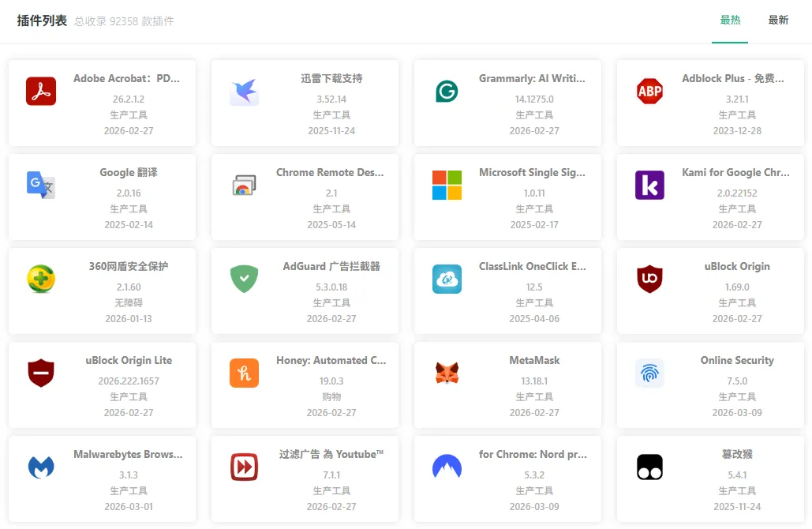The height and width of the screenshot is (529, 812).
Task: Open the uBlock Origin title in third row
Action: 737,266
